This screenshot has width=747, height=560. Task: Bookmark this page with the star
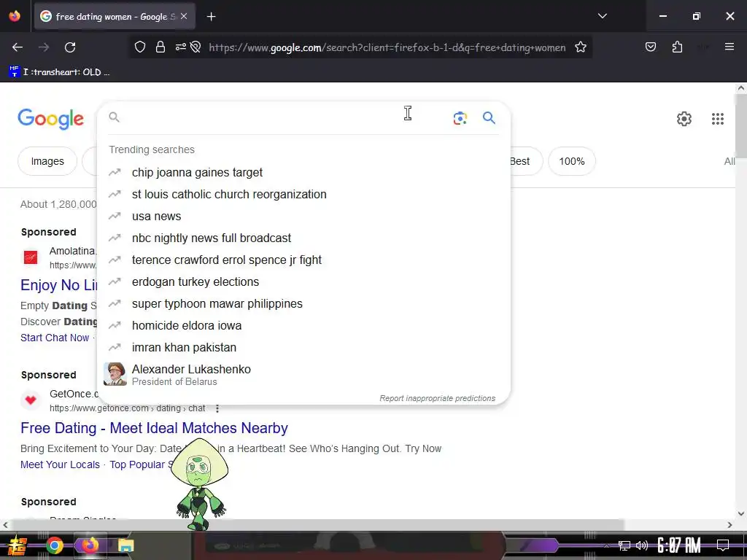[580, 47]
